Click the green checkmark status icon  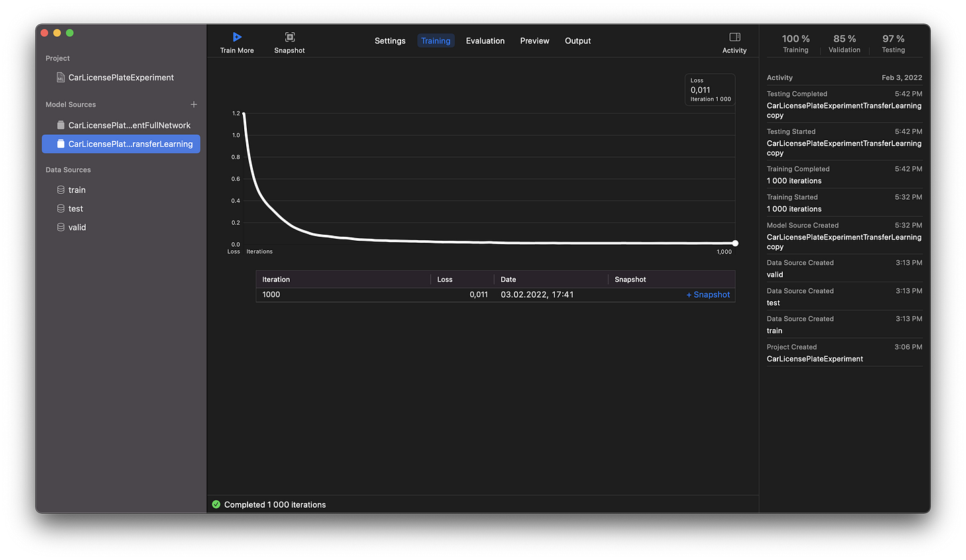(x=216, y=504)
